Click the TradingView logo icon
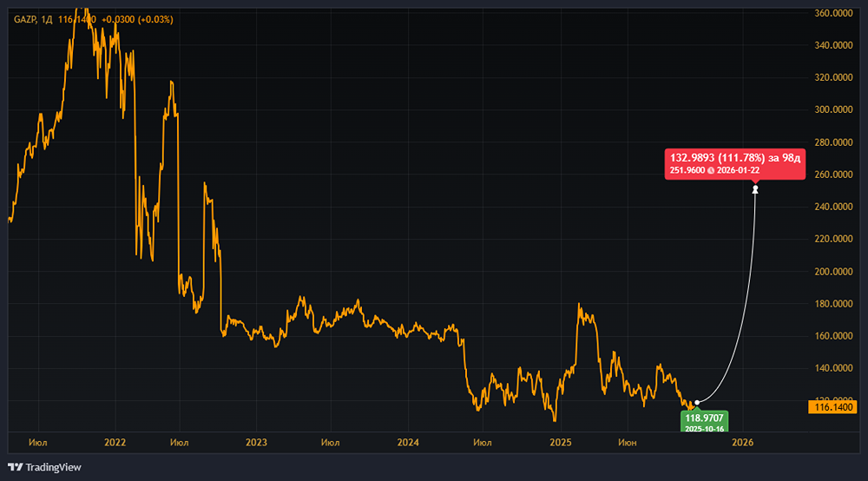 tap(16, 467)
